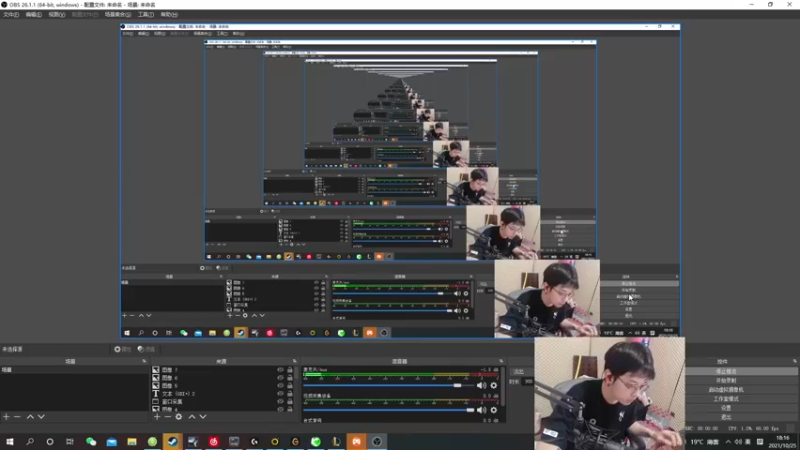Toggle visibility eye of 图像 5
The height and width of the screenshot is (450, 800).
(280, 386)
